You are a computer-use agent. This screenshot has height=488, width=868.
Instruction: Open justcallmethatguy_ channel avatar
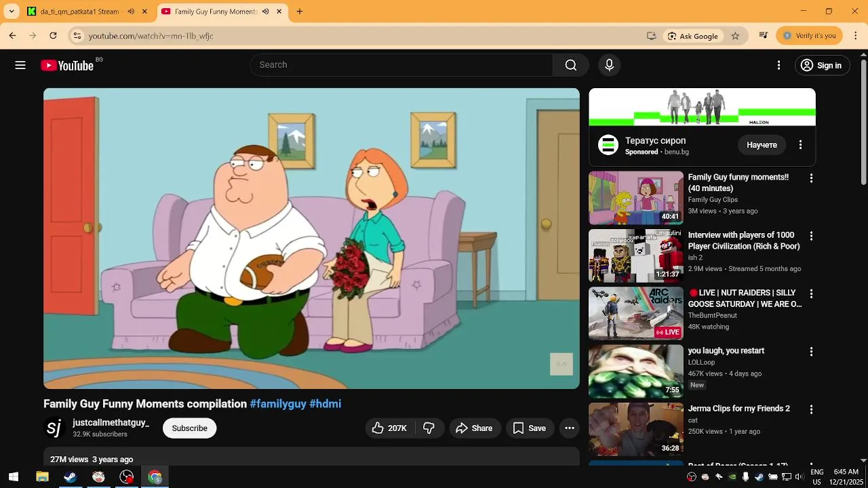(54, 428)
